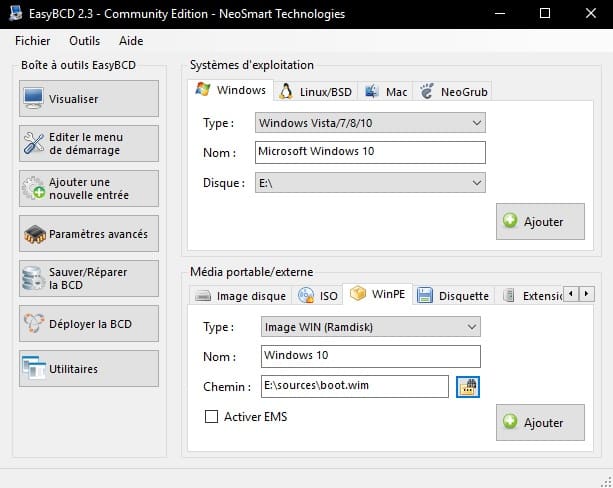The image size is (613, 488).
Task: Open the Aide menu
Action: pyautogui.click(x=131, y=41)
